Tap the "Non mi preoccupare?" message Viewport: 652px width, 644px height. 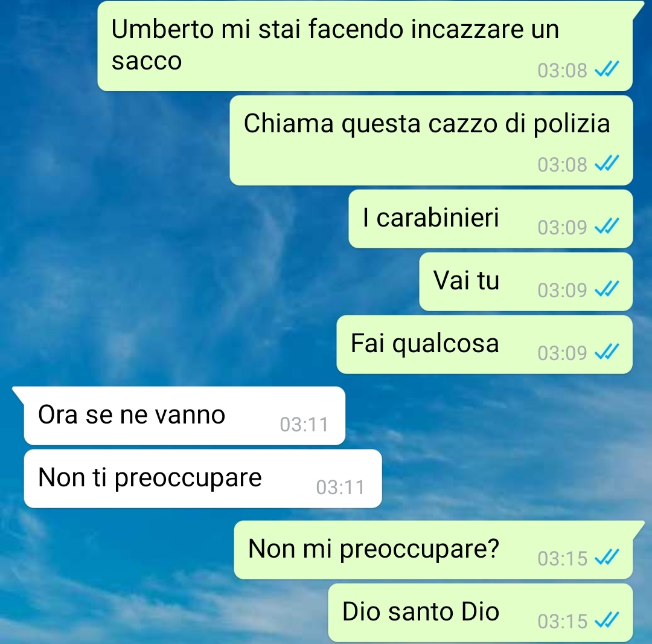pyautogui.click(x=433, y=550)
